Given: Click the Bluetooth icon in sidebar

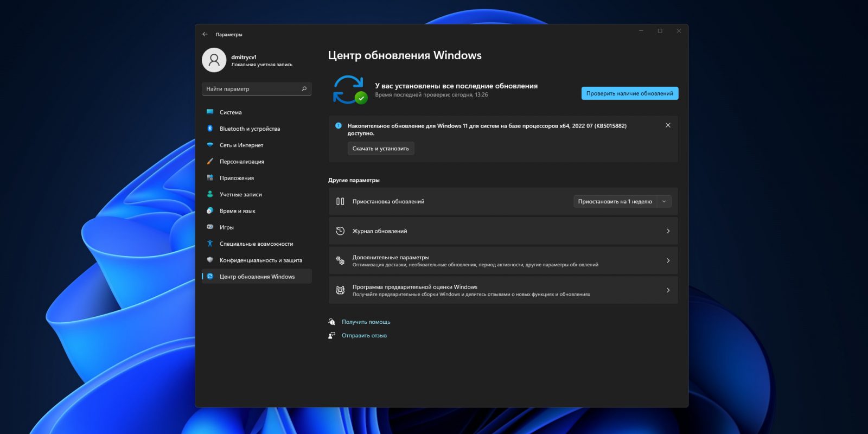Looking at the screenshot, I should tap(210, 129).
